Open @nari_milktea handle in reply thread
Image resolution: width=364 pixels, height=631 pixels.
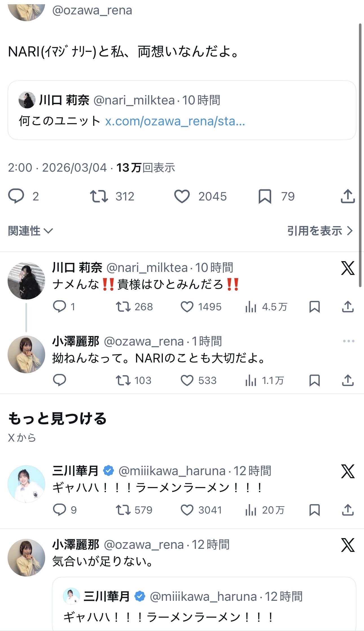point(147,268)
